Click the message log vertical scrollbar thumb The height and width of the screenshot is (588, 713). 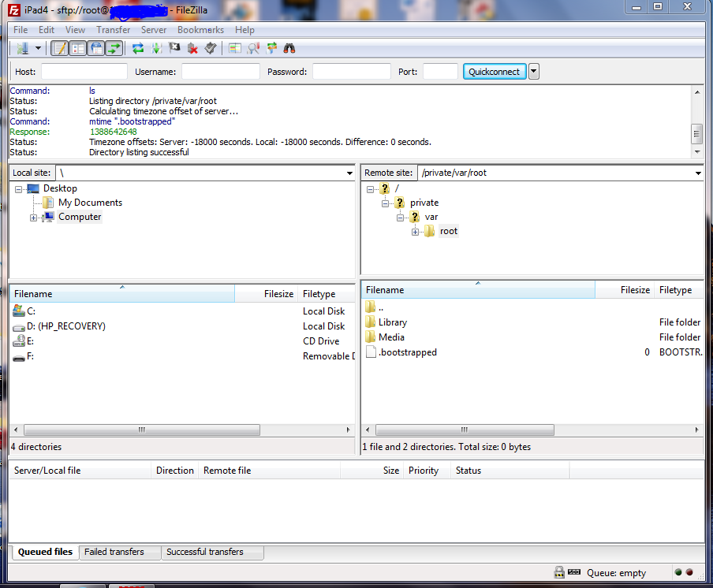pyautogui.click(x=696, y=133)
